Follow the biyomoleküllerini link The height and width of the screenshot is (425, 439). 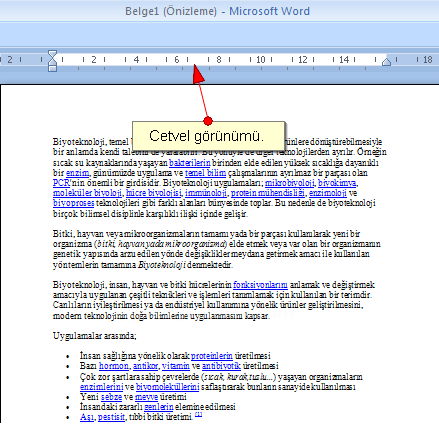(168, 387)
